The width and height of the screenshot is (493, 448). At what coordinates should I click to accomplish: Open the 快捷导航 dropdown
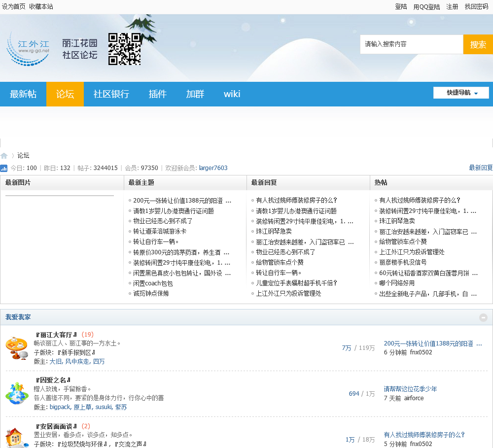pyautogui.click(x=461, y=93)
